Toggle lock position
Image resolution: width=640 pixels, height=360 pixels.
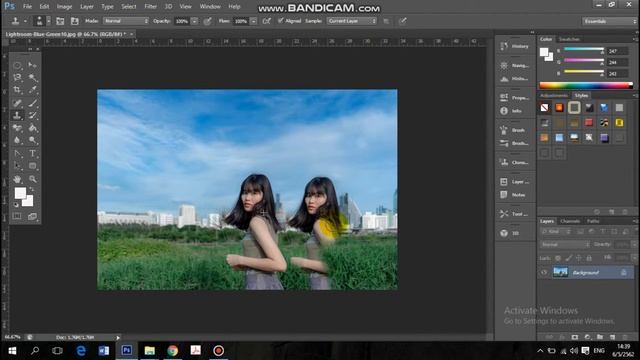(579, 258)
